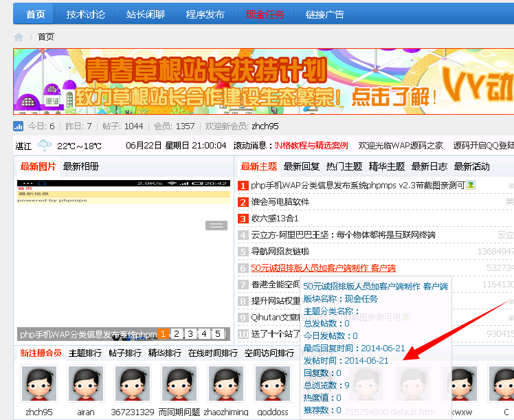Open zhch95 member avatar
Viewport: 514px width, 420px height.
pyautogui.click(x=39, y=384)
